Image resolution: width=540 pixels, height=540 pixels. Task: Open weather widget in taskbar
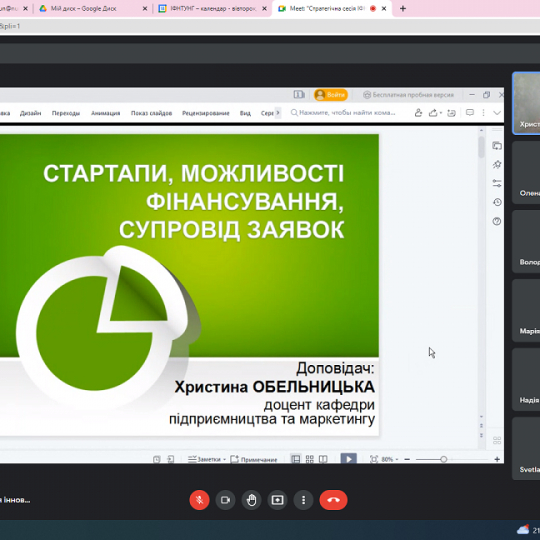[x=528, y=530]
